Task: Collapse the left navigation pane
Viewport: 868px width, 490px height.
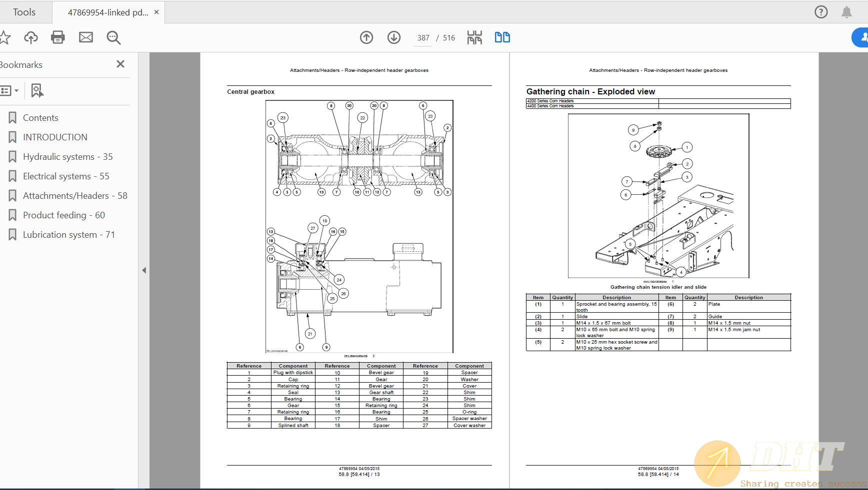Action: point(144,270)
